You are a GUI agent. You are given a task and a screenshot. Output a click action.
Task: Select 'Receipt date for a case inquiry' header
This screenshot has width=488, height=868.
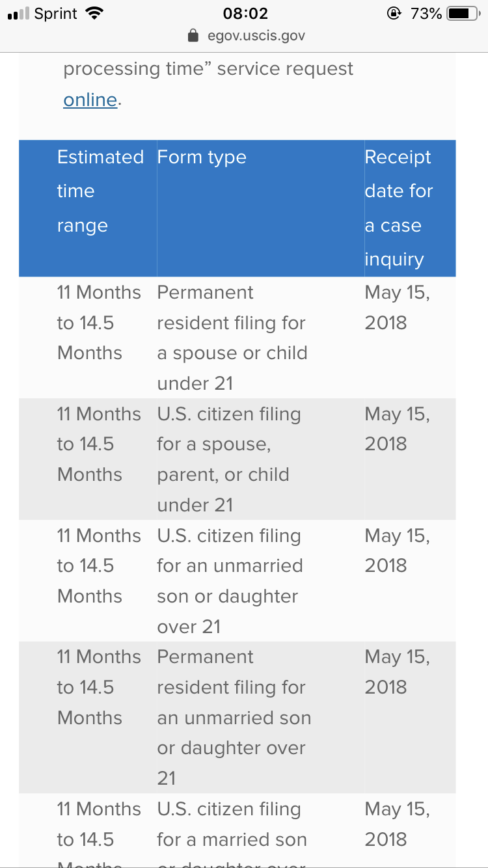point(399,208)
